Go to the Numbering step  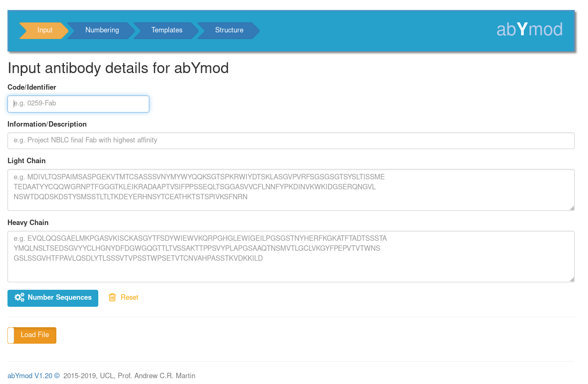tap(102, 30)
